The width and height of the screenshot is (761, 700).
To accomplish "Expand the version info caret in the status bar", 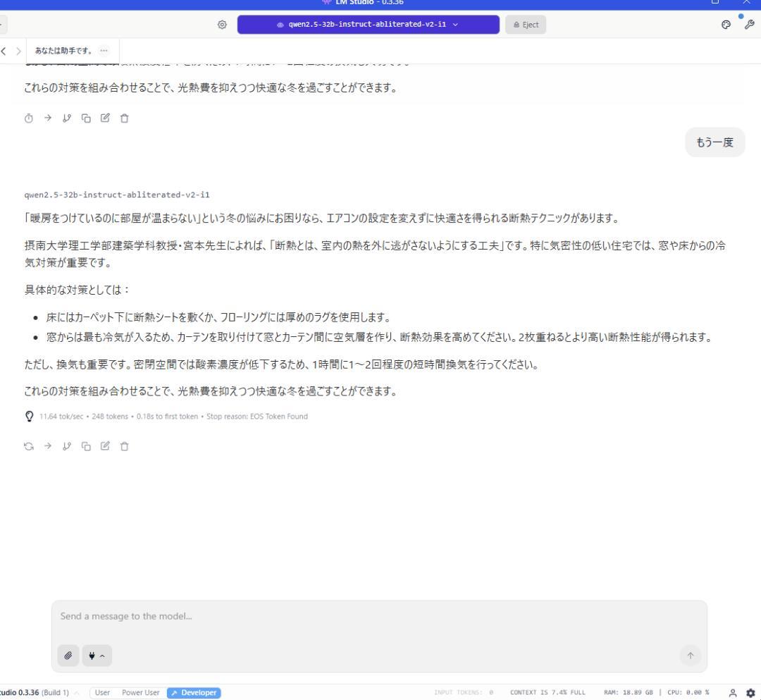I will (77, 693).
